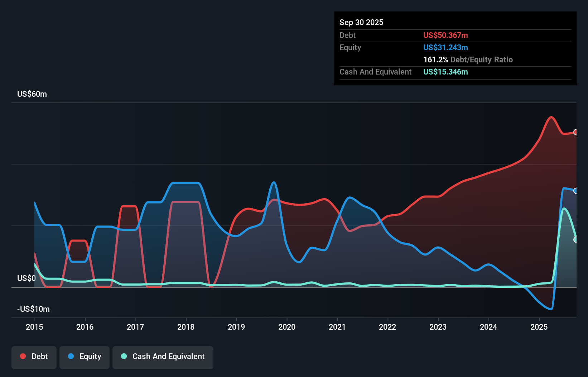Screen dimensions: 588x377
Task: Click the US$60m y-axis label
Action: (x=32, y=94)
